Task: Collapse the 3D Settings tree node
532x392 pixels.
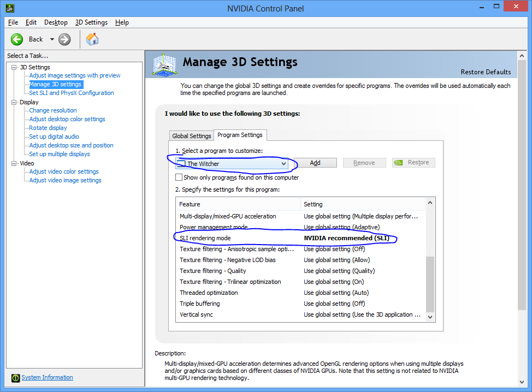Action: click(x=14, y=67)
